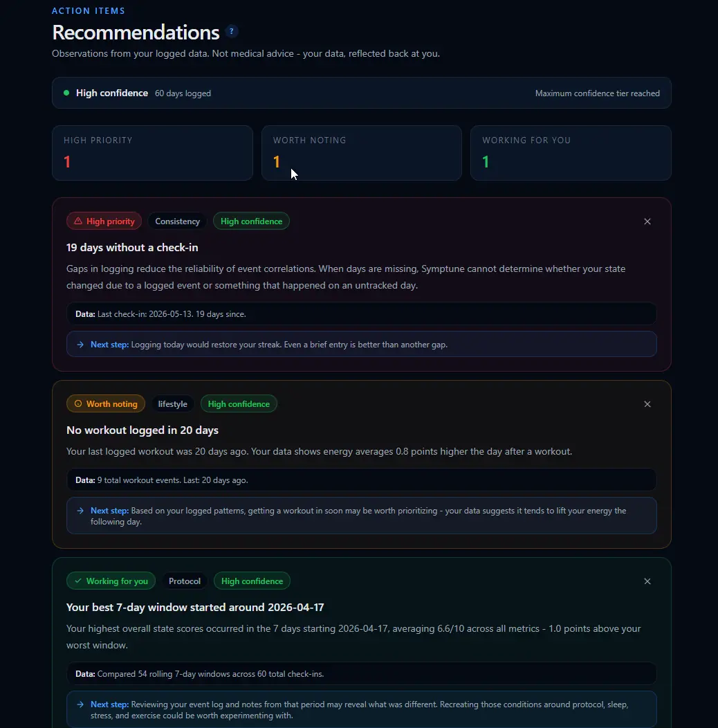718x728 pixels.
Task: Select the WORKING FOR YOU summary card
Action: [x=571, y=153]
